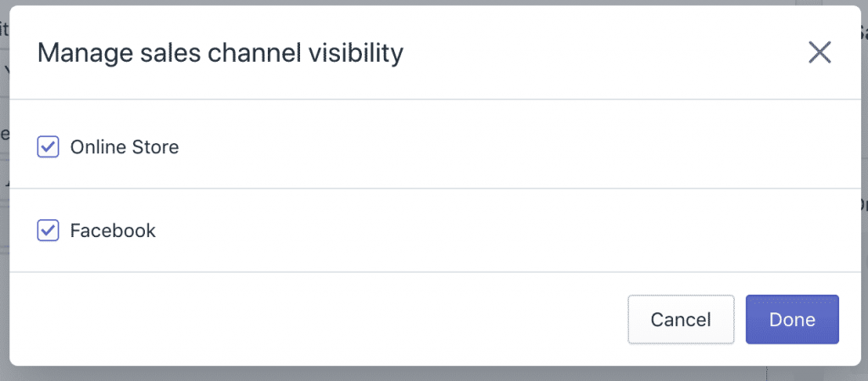Click the "Facebook" label text
The width and height of the screenshot is (868, 381).
click(113, 230)
